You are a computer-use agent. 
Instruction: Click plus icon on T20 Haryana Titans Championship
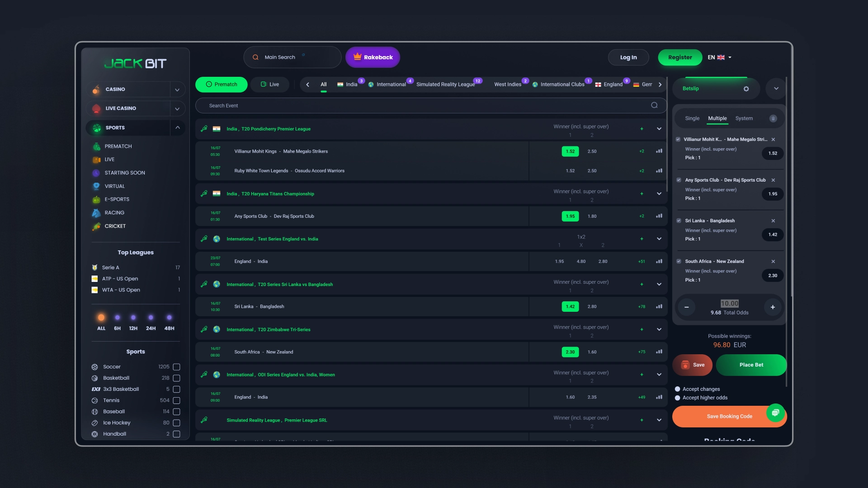(642, 194)
